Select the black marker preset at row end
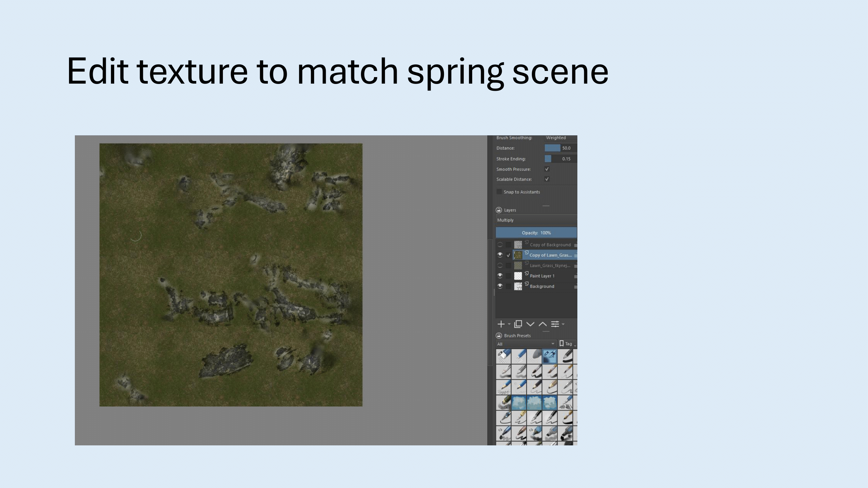868x488 pixels. [565, 434]
